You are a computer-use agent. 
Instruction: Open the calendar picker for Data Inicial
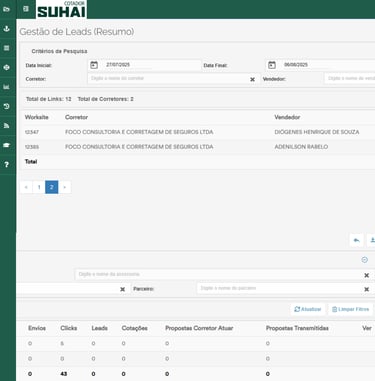(94, 65)
